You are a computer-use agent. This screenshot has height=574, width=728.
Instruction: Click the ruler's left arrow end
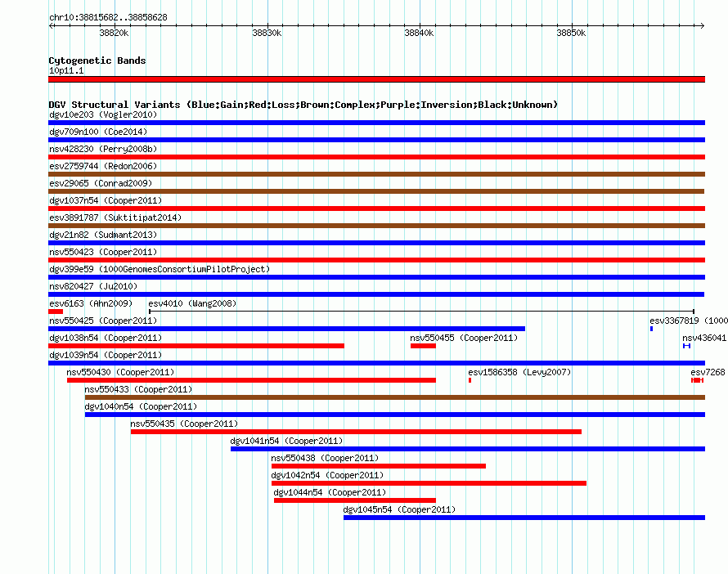51,25
